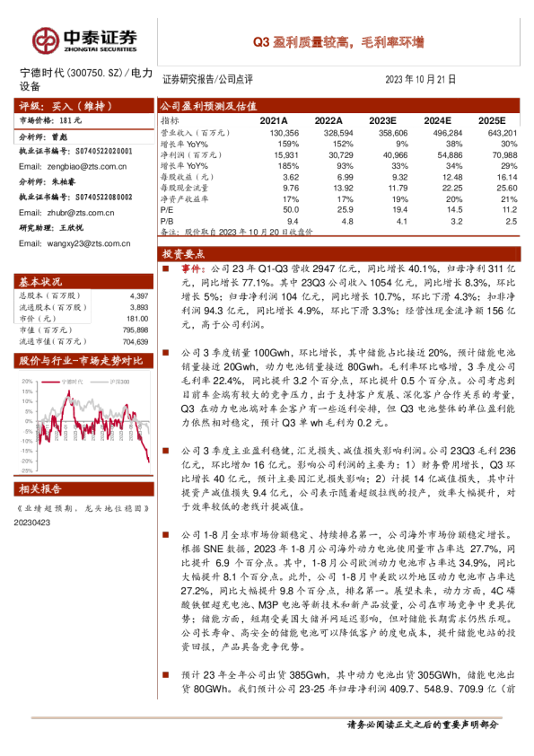Click the red bullet before 公司3季度主业盈利稳健 paragraph
This screenshot has width=534, height=756.
[x=166, y=451]
